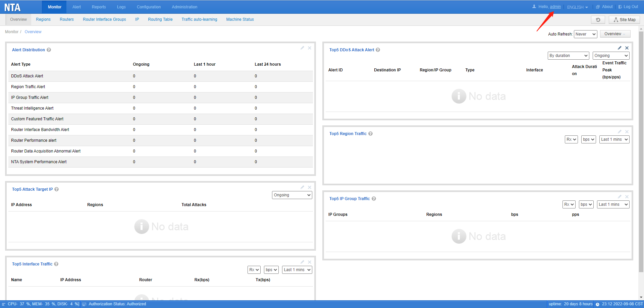This screenshot has width=644, height=308.
Task: Open help icon beside Alert Distribution
Action: (49, 50)
